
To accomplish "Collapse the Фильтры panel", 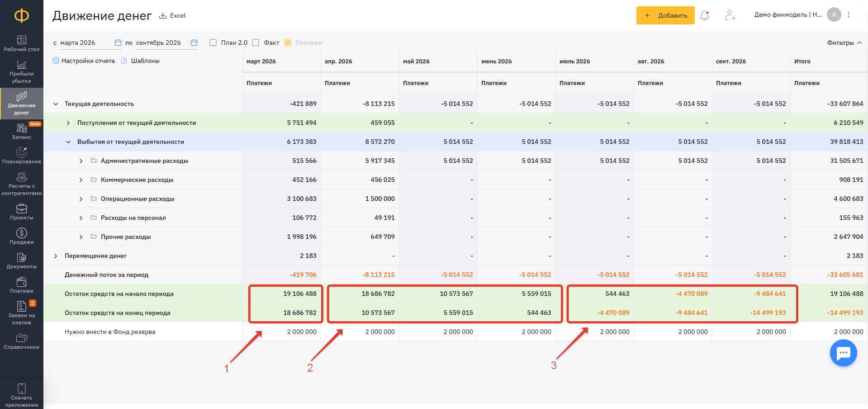I will coord(844,43).
